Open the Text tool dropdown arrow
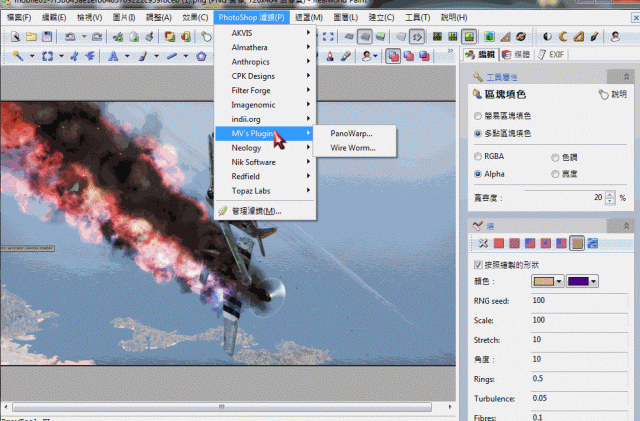Screen dimensions: 640x421 pos(127,56)
